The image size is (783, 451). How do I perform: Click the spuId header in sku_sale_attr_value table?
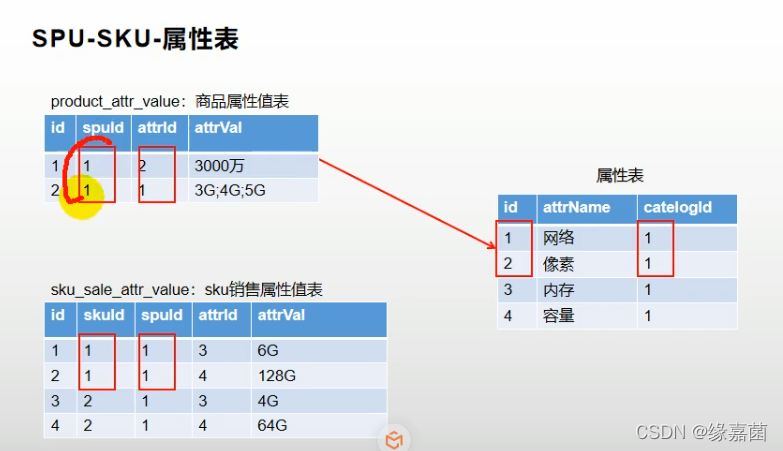162,315
